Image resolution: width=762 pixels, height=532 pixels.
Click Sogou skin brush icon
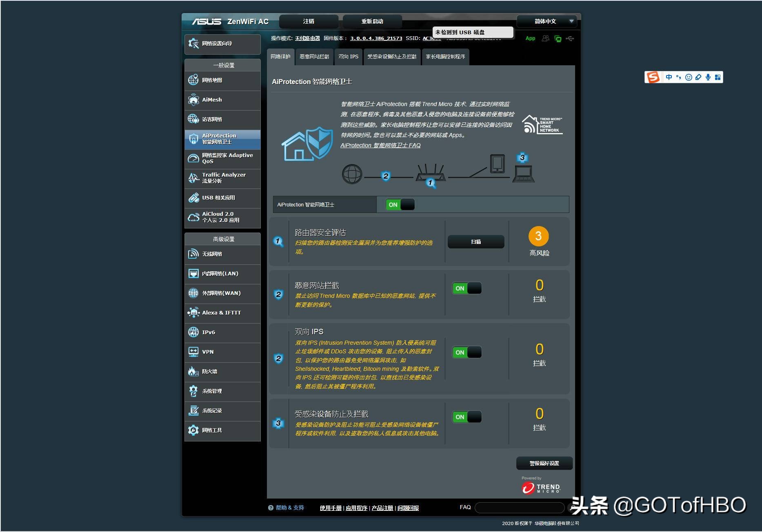coord(698,77)
